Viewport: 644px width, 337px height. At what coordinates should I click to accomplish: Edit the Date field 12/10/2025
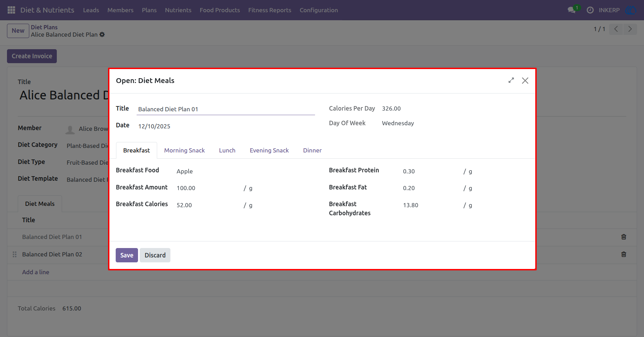tap(226, 126)
